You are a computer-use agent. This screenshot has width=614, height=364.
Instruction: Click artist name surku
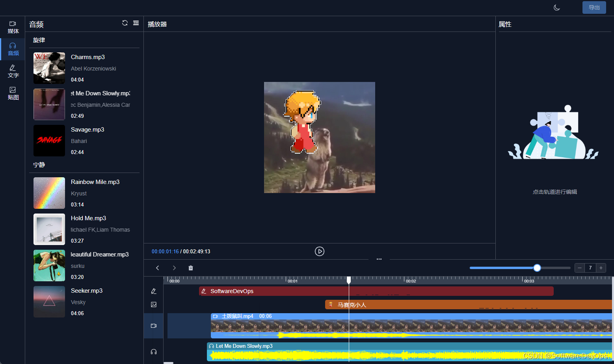click(x=78, y=266)
